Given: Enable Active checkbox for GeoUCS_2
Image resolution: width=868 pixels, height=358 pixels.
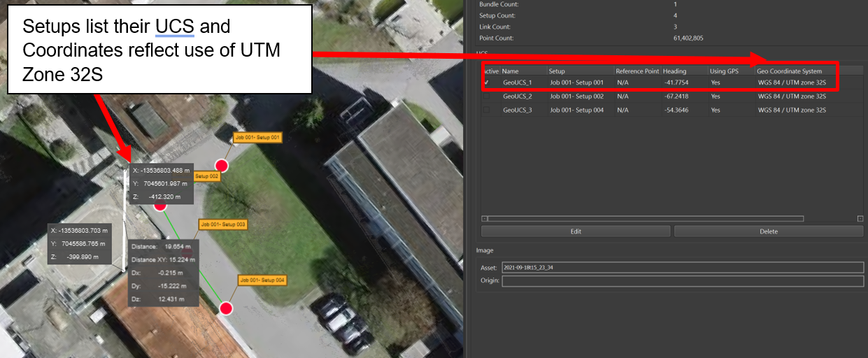Looking at the screenshot, I should click(487, 96).
